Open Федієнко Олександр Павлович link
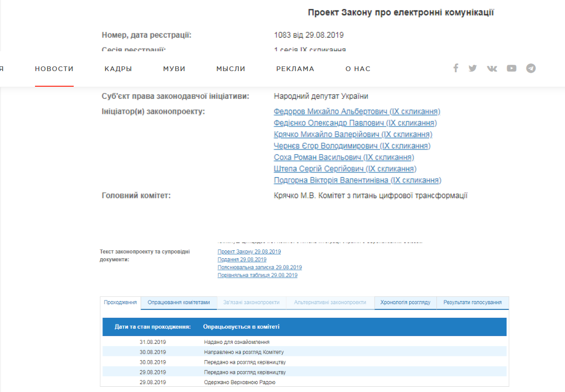The width and height of the screenshot is (565, 392). (x=355, y=123)
